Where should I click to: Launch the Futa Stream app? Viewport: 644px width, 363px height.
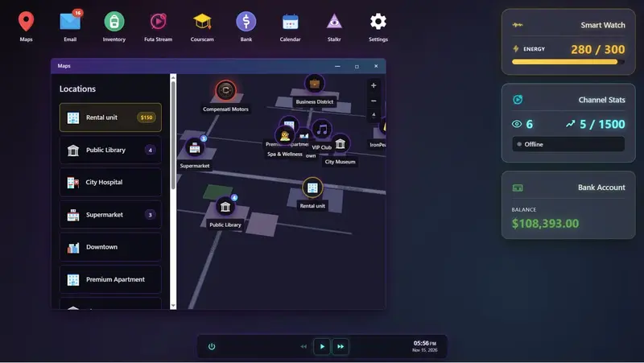pyautogui.click(x=158, y=22)
